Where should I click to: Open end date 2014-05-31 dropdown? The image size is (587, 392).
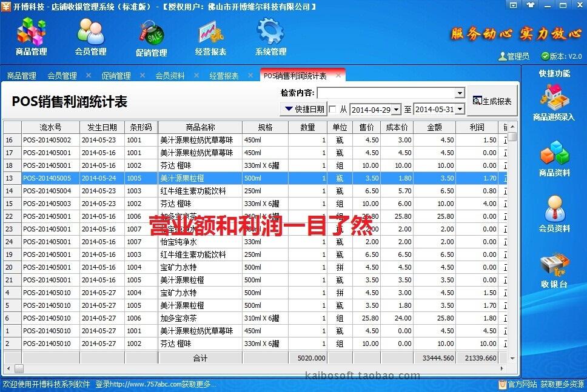pos(460,110)
